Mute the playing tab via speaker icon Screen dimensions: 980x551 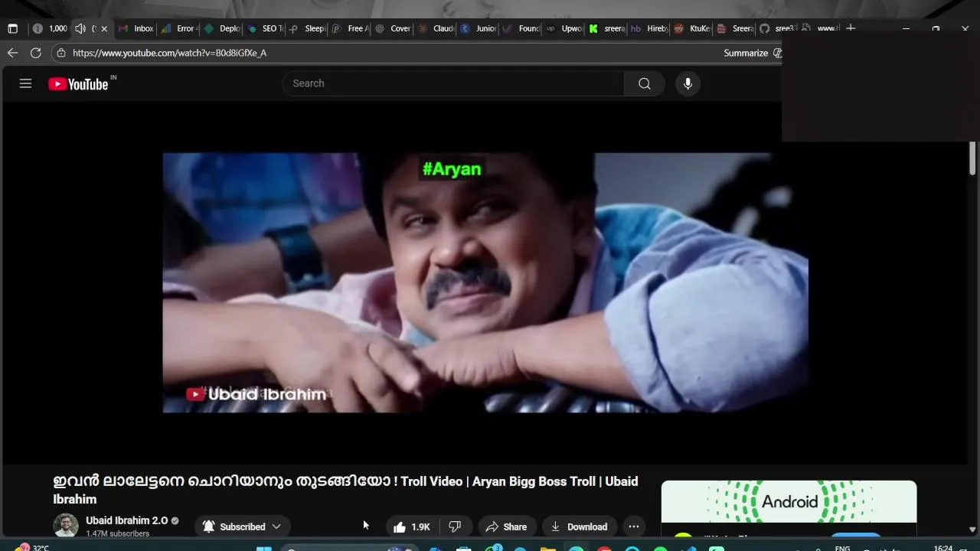(x=80, y=28)
